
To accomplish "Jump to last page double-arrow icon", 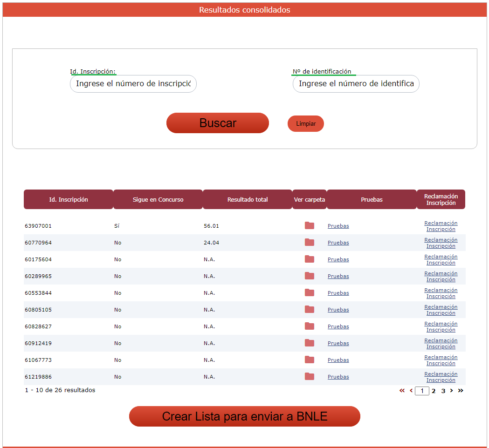I will pos(461,391).
